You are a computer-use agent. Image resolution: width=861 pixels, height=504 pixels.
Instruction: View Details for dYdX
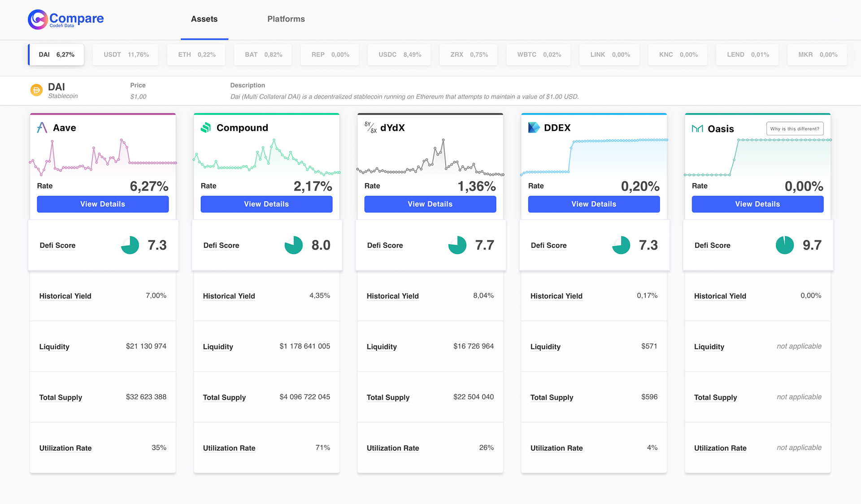pos(430,204)
